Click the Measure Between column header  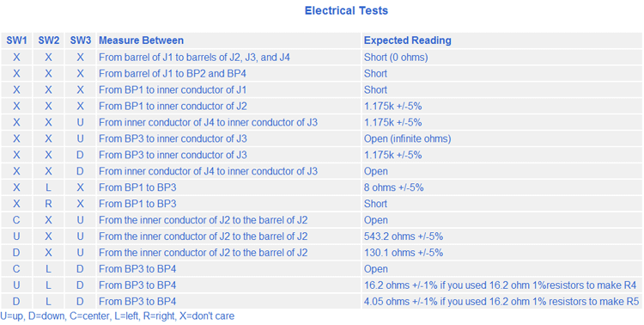click(x=142, y=40)
